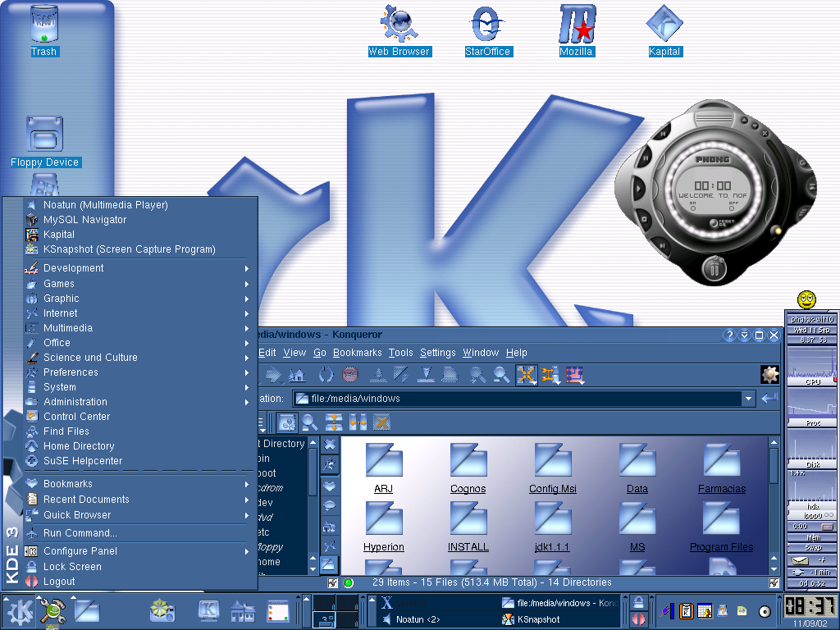Click the Home icon in Konqueror toolbar
This screenshot has height=630, width=840.
297,374
